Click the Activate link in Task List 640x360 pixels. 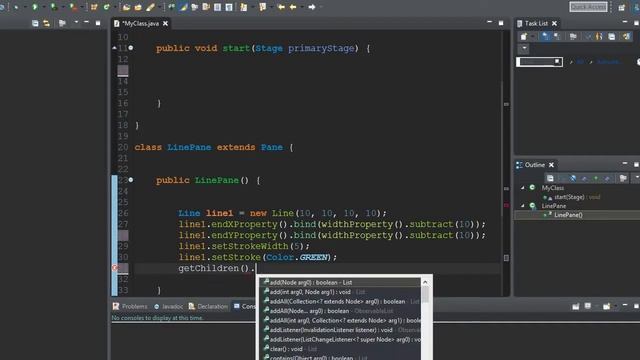(609, 62)
